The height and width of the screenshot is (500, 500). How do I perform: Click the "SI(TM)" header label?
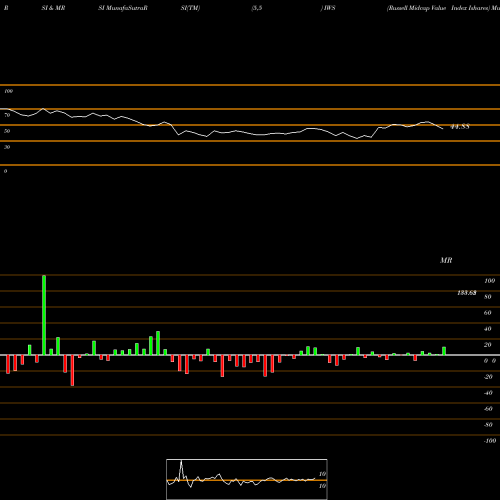point(190,8)
